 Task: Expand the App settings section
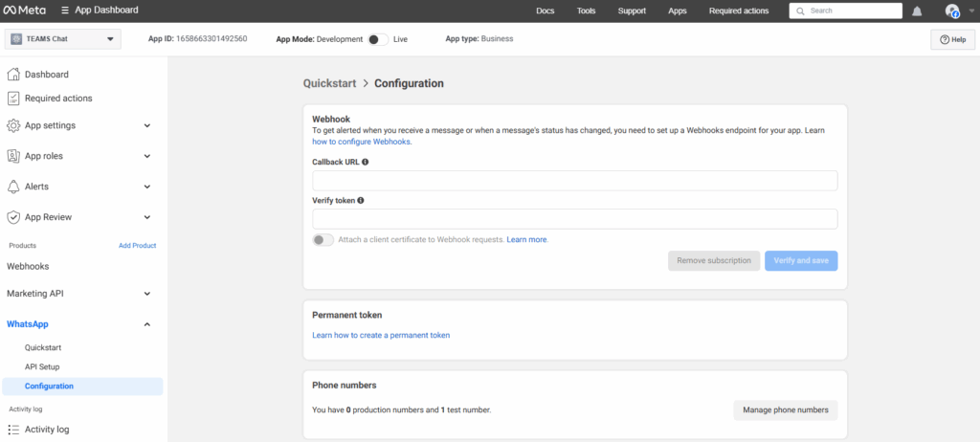coord(146,125)
